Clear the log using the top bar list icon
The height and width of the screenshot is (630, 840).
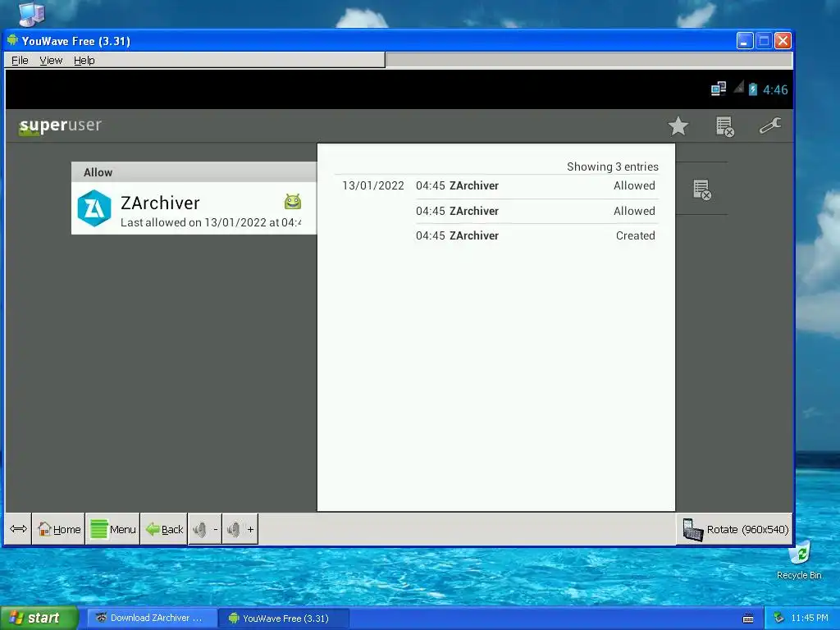[x=725, y=127]
